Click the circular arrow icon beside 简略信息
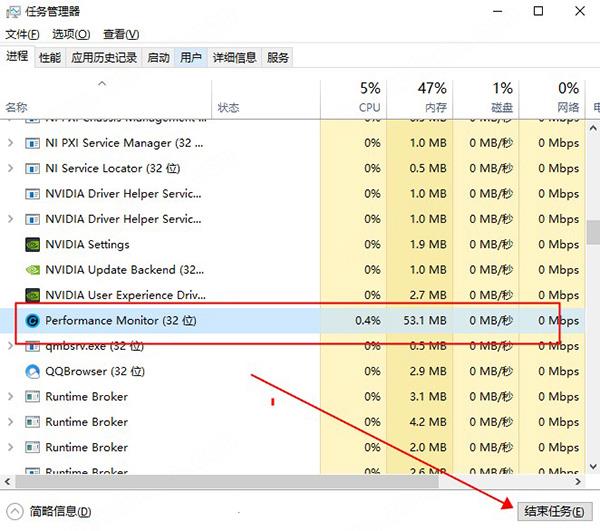Viewport: 600px width, 531px height. point(15,511)
